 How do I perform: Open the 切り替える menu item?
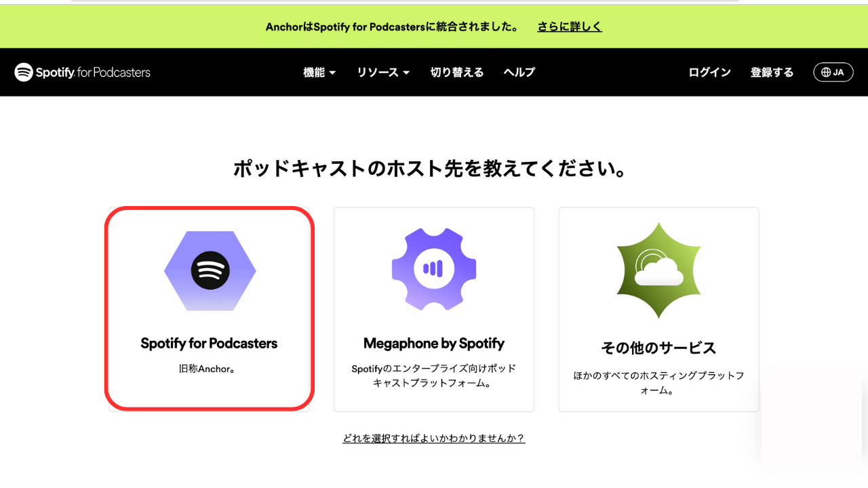tap(457, 73)
